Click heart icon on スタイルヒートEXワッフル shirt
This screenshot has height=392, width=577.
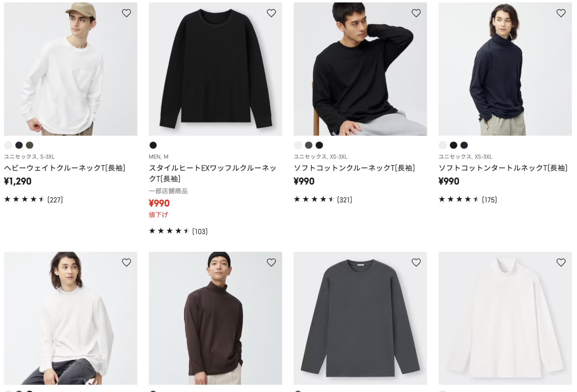click(271, 13)
